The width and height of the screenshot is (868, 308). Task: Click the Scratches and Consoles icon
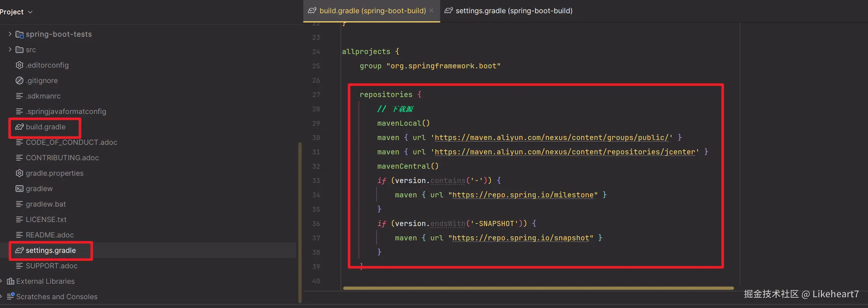[x=11, y=296]
